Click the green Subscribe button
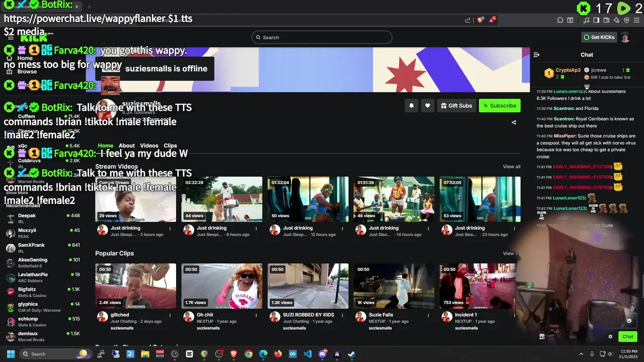644x362 pixels. click(x=500, y=106)
